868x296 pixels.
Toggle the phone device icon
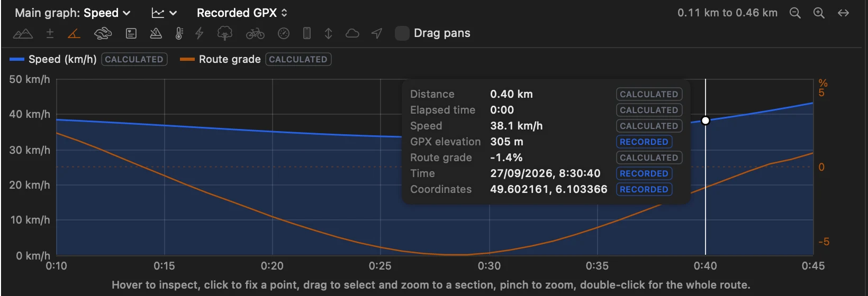306,34
